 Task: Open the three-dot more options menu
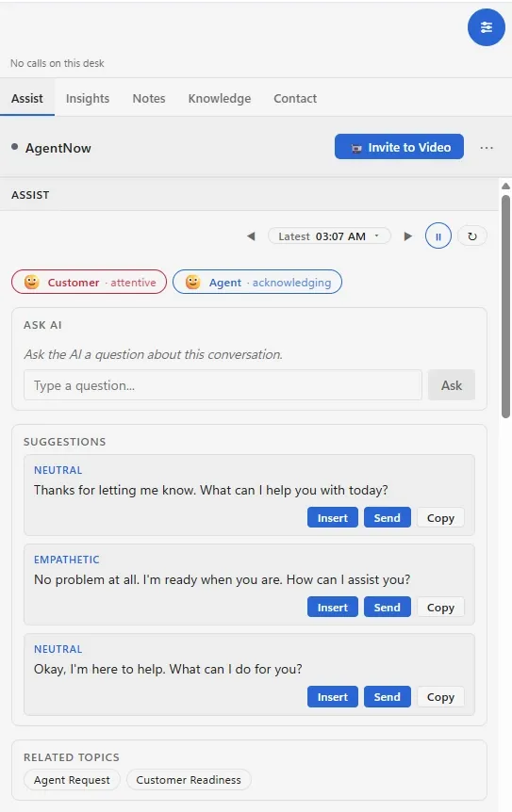(x=487, y=148)
